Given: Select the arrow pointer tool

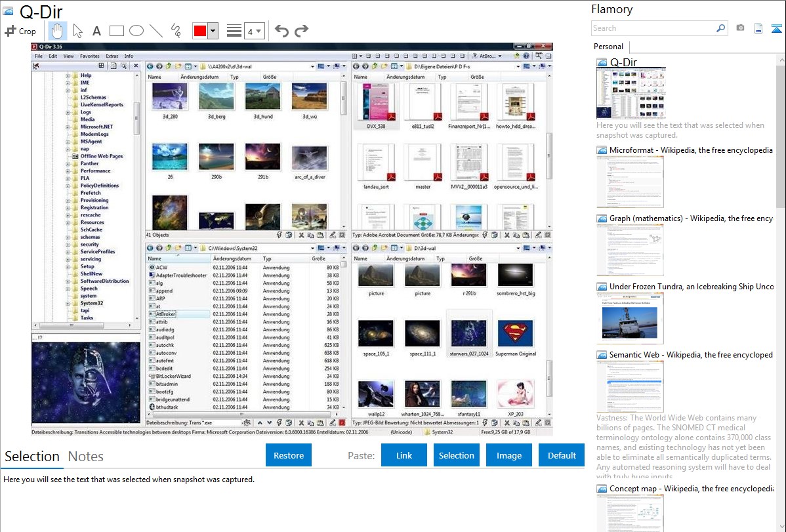Looking at the screenshot, I should [x=77, y=31].
